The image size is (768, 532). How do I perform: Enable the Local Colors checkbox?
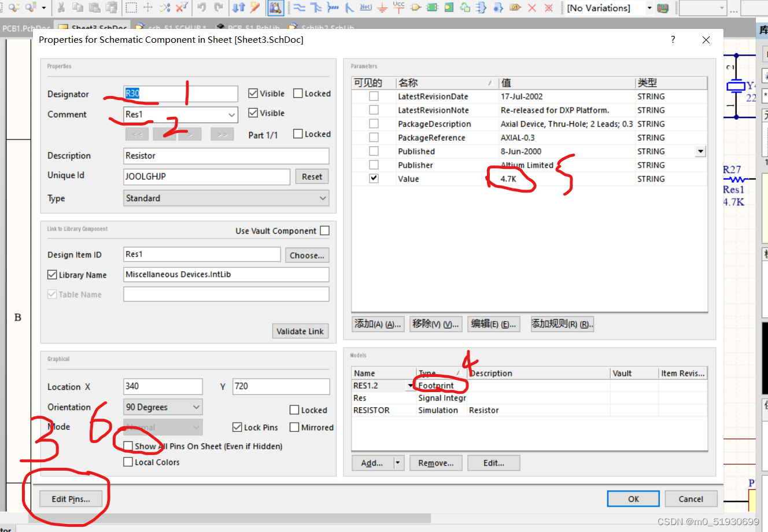(x=128, y=462)
